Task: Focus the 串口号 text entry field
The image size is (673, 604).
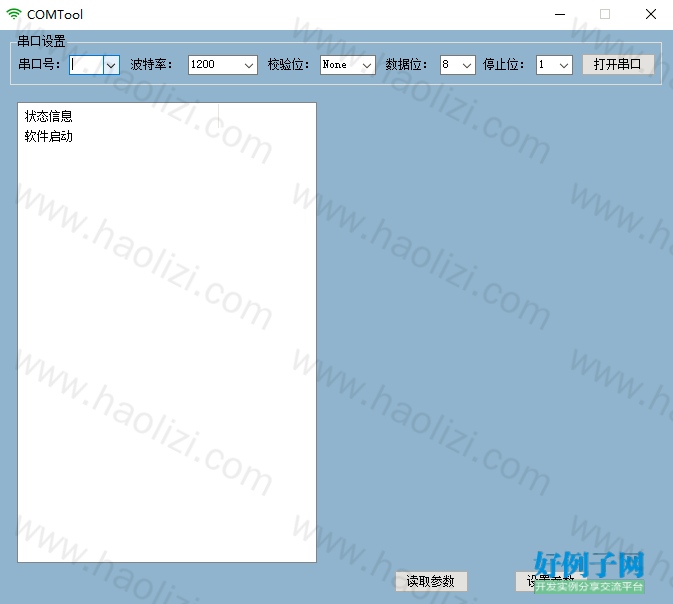Action: 87,65
